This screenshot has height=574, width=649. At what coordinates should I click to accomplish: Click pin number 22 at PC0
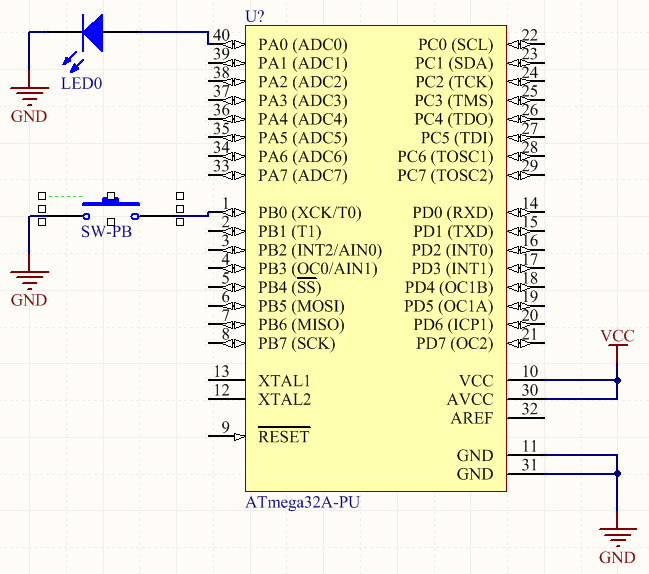530,35
